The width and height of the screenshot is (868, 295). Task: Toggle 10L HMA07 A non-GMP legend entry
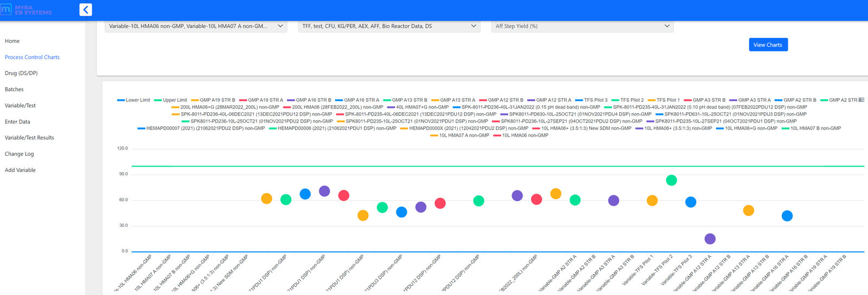click(x=460, y=136)
